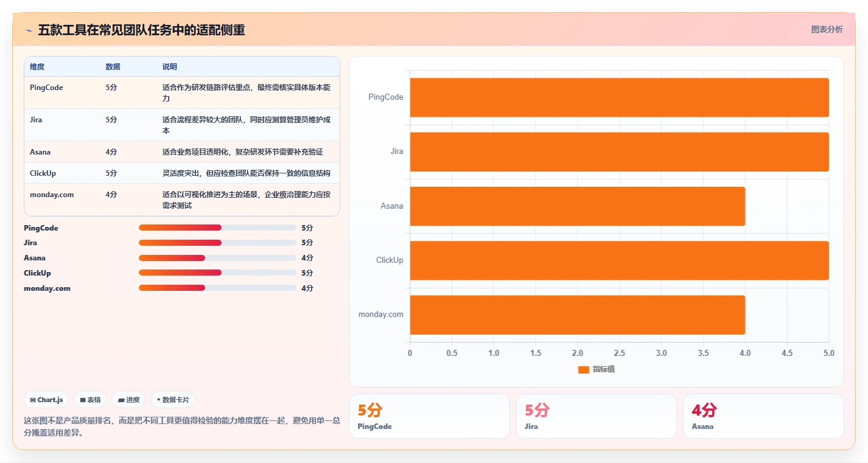Select the 进度 tag chip
Screen dimensions: 868x463
pos(128,400)
